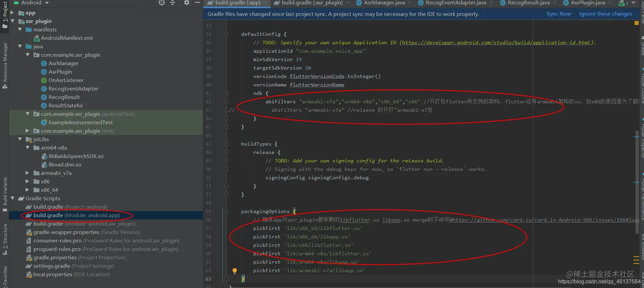
Task: Fold the buildTypes block in gutter
Action: click(x=227, y=144)
